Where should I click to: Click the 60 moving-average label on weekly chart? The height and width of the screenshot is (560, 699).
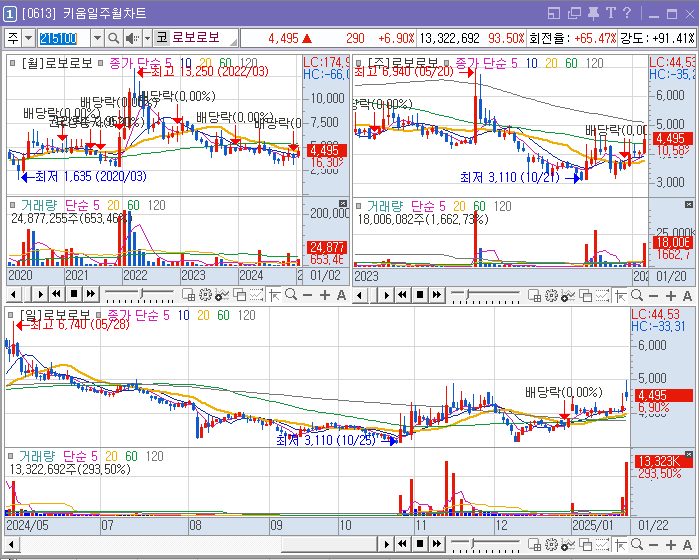pos(571,63)
